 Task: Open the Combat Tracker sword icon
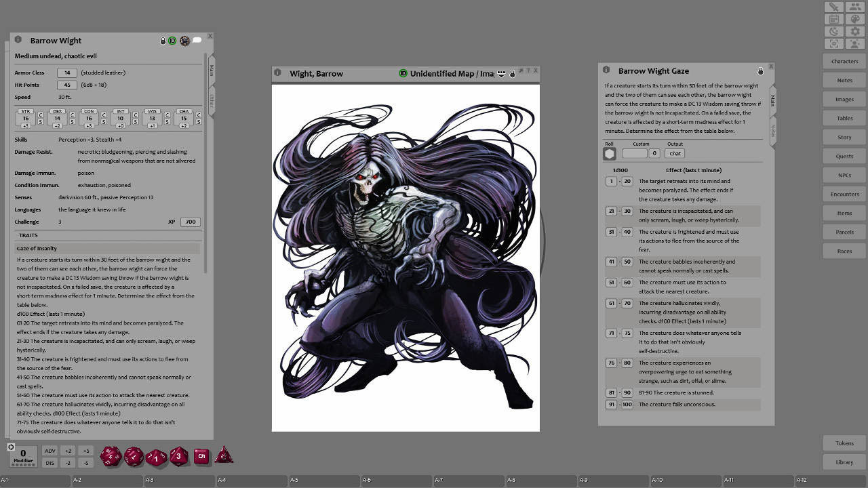(x=833, y=7)
